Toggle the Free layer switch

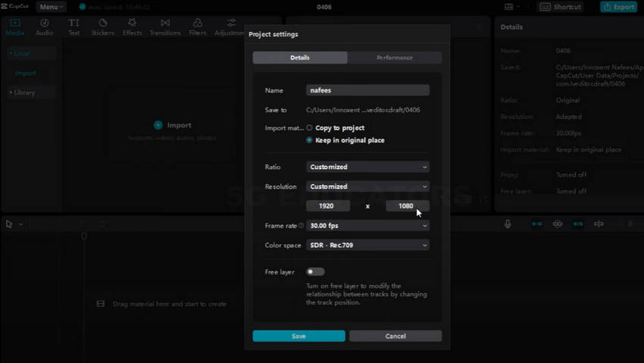(315, 272)
